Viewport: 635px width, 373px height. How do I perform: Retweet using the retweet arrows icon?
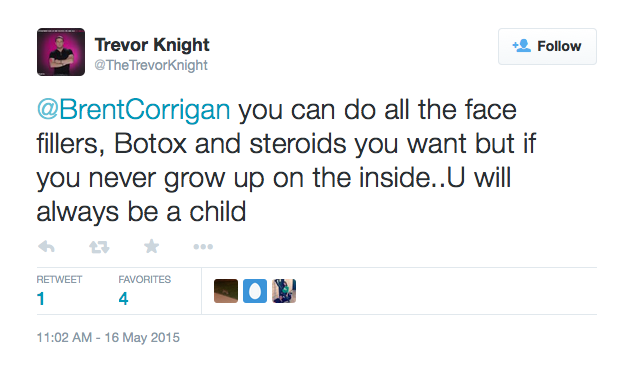pyautogui.click(x=99, y=247)
